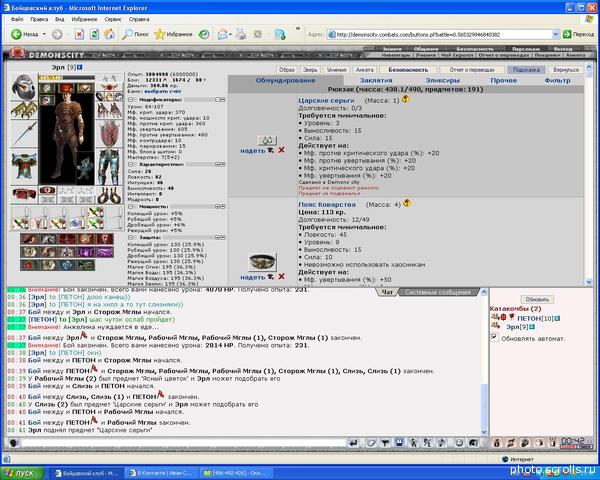Switch to the Прочее tab
The width and height of the screenshot is (600, 480).
coord(504,80)
